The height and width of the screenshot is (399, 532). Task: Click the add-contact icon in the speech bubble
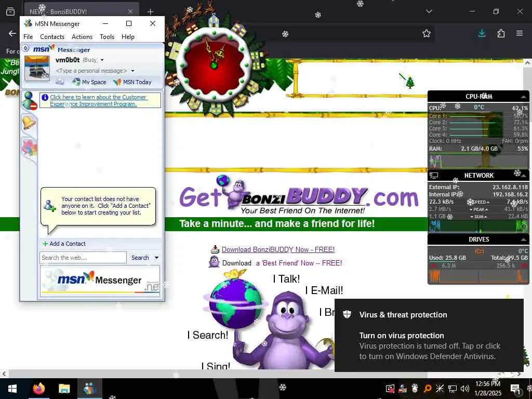[x=49, y=206]
